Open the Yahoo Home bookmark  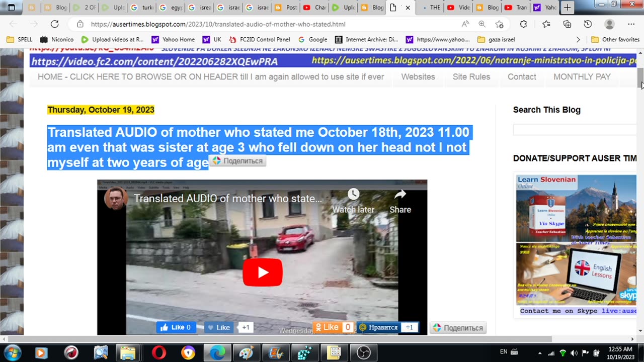[x=173, y=39]
